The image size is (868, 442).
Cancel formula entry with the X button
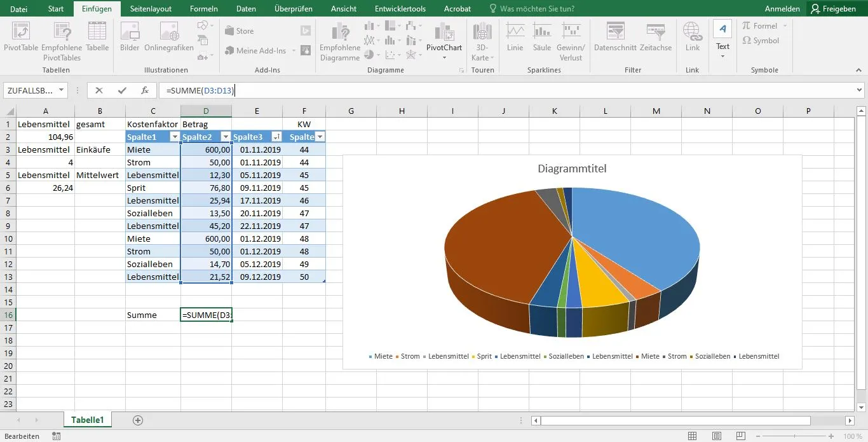(99, 90)
